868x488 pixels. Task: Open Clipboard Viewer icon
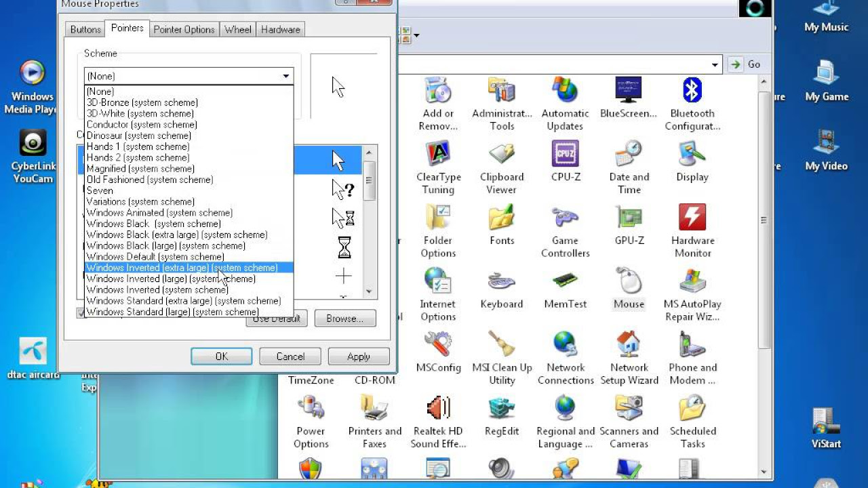pos(502,154)
